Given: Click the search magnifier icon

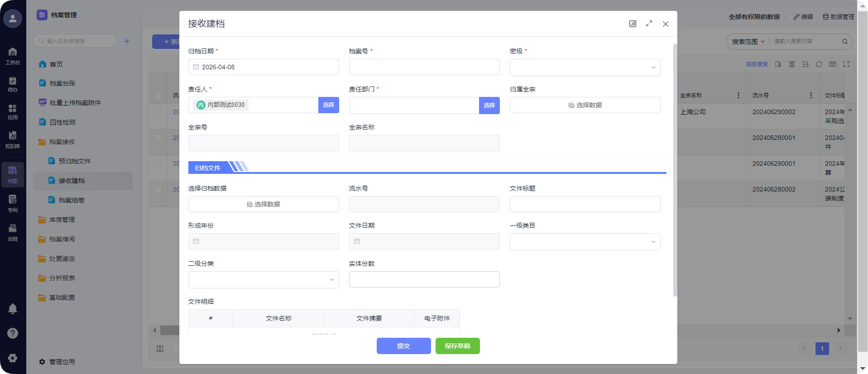Looking at the screenshot, I should (x=844, y=42).
